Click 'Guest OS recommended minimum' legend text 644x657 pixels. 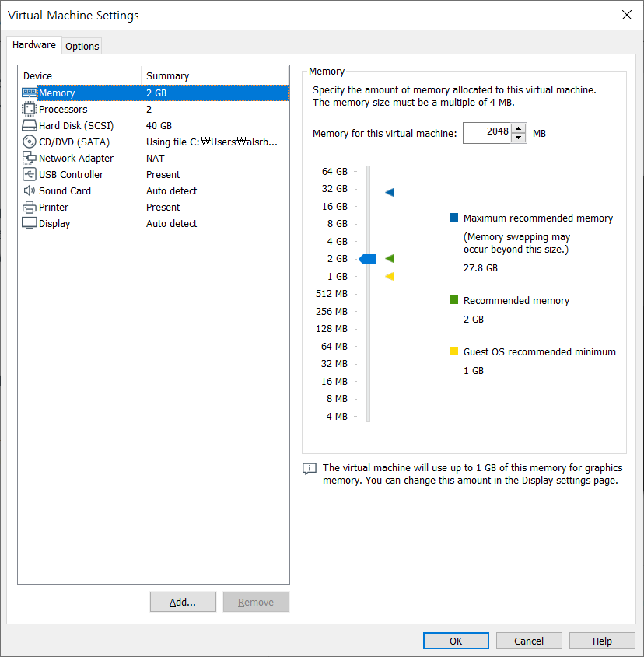point(539,351)
